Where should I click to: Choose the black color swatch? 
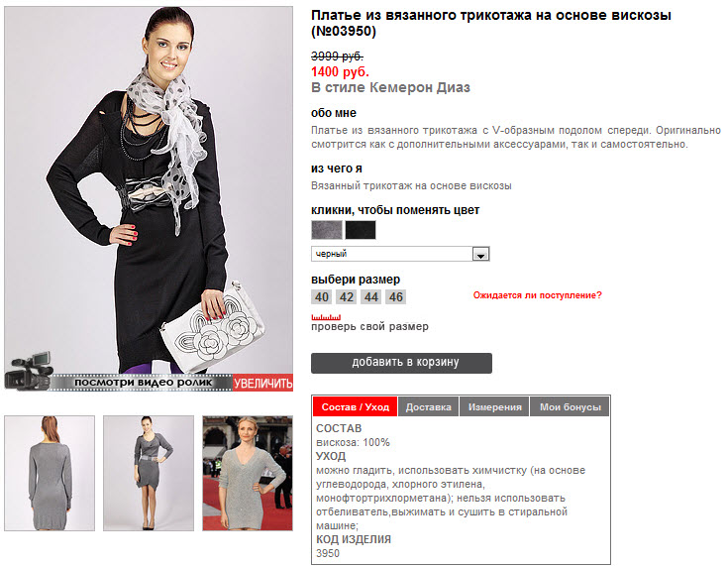361,230
